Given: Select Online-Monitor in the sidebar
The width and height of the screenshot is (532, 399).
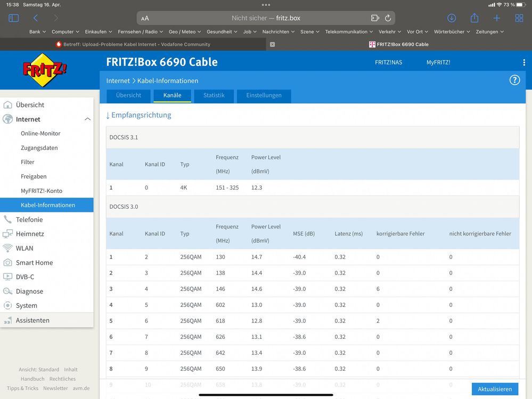Looking at the screenshot, I should (x=40, y=134).
